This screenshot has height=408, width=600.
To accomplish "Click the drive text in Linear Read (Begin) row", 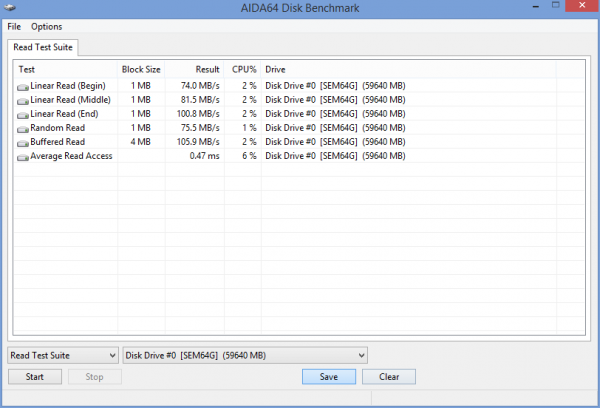I will coord(335,86).
